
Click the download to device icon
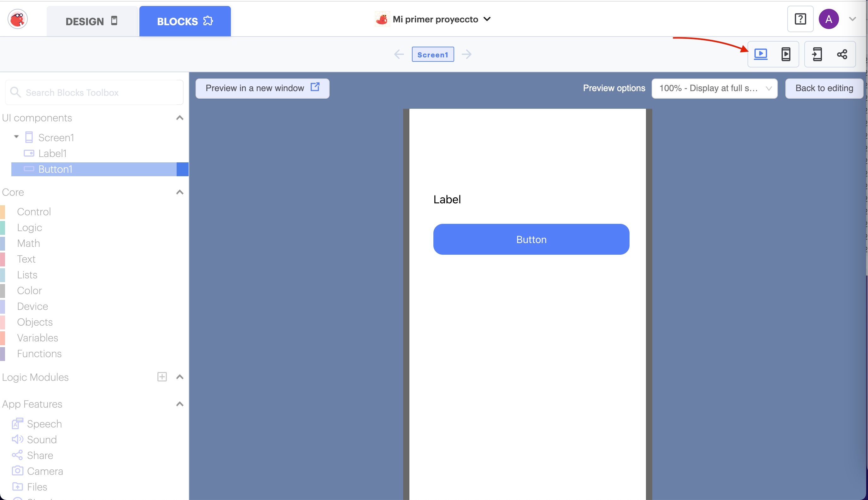pyautogui.click(x=817, y=54)
